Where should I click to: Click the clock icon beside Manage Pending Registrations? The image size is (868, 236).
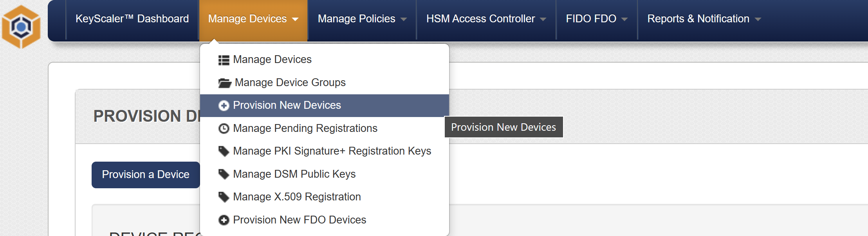[x=224, y=128]
